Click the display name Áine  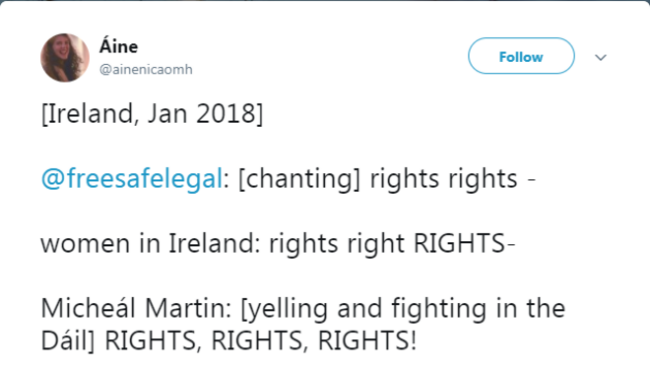119,46
